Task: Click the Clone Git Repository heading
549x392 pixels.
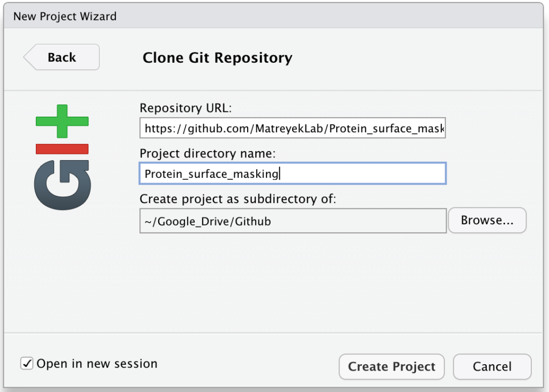Action: tap(218, 58)
